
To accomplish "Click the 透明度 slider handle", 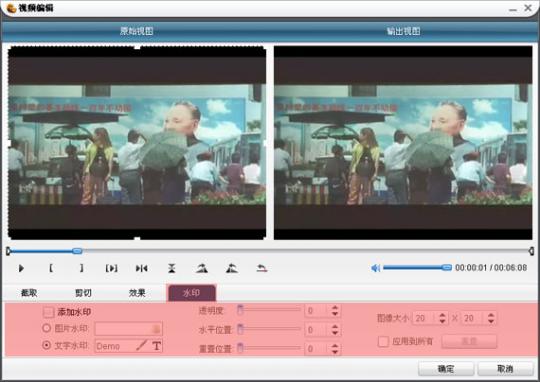I will (240, 310).
